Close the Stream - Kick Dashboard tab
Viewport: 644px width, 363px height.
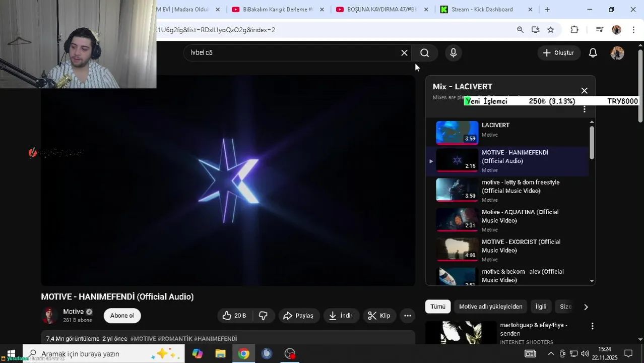[530, 10]
